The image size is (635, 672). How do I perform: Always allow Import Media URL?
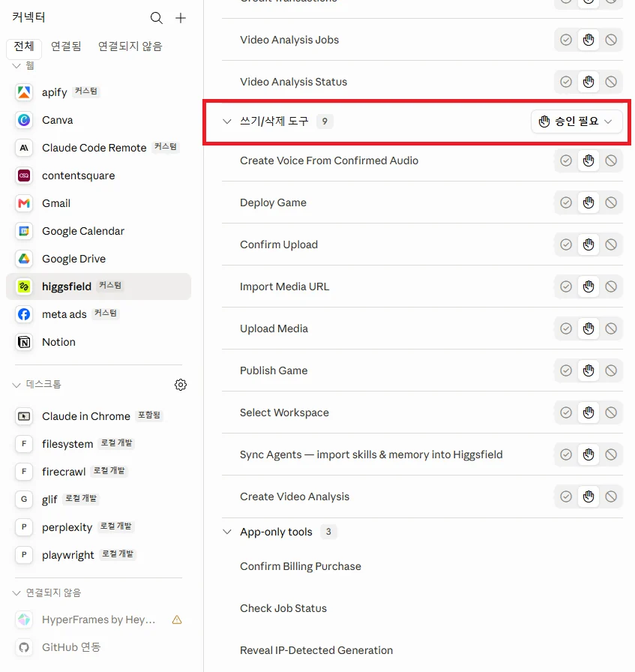[x=566, y=286]
